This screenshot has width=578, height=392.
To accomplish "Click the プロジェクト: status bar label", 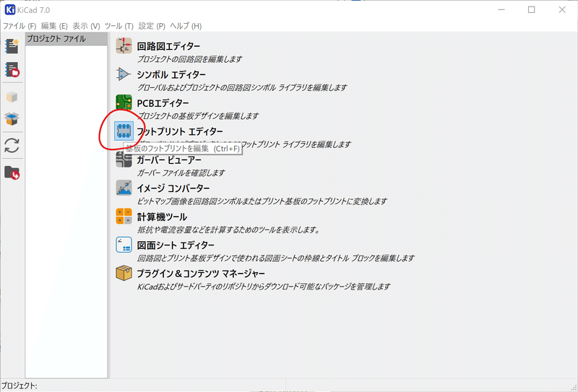I will point(20,386).
